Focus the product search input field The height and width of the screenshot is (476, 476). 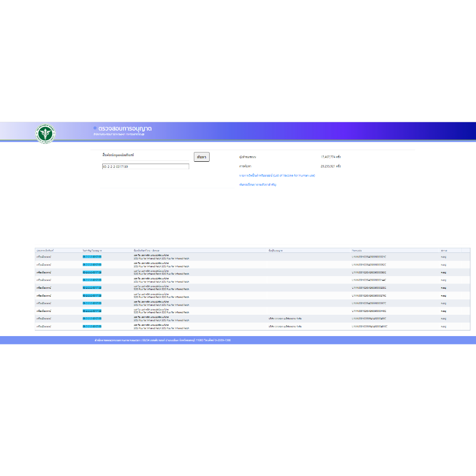pos(145,166)
